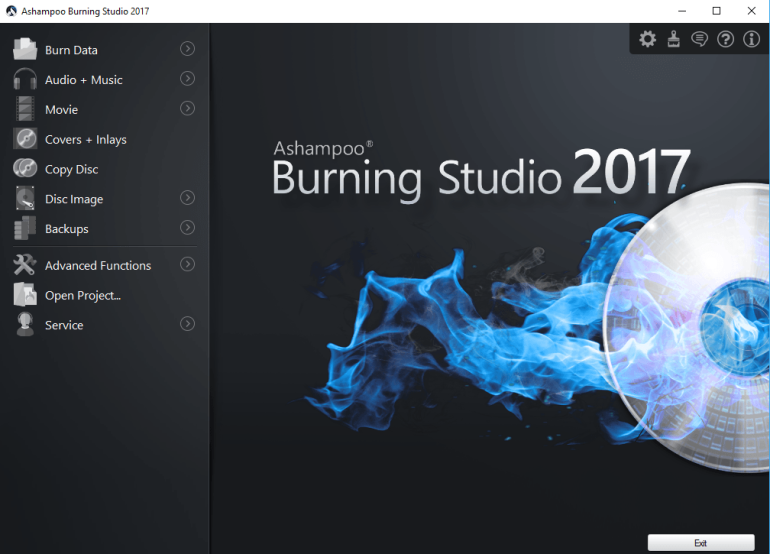Open settings with the gear icon
770x554 pixels.
point(648,39)
